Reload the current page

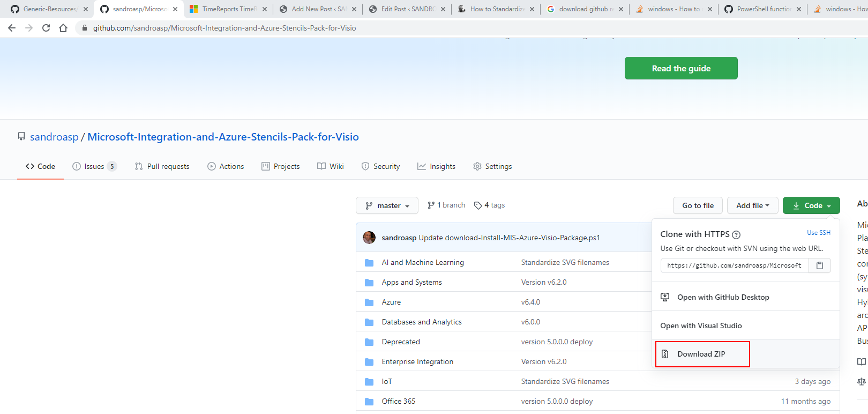point(46,28)
